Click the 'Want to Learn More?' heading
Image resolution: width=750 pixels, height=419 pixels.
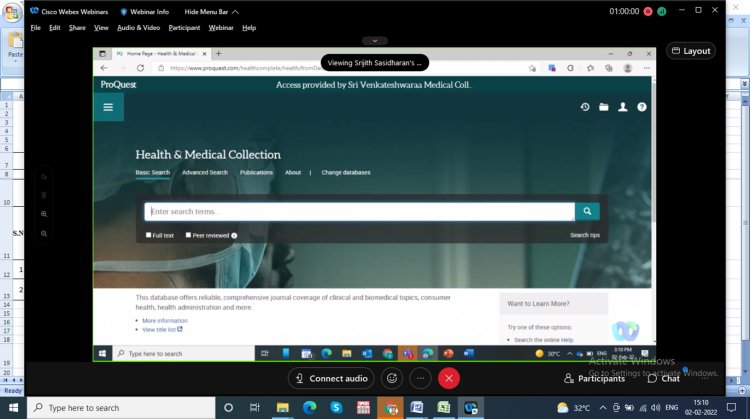538,304
